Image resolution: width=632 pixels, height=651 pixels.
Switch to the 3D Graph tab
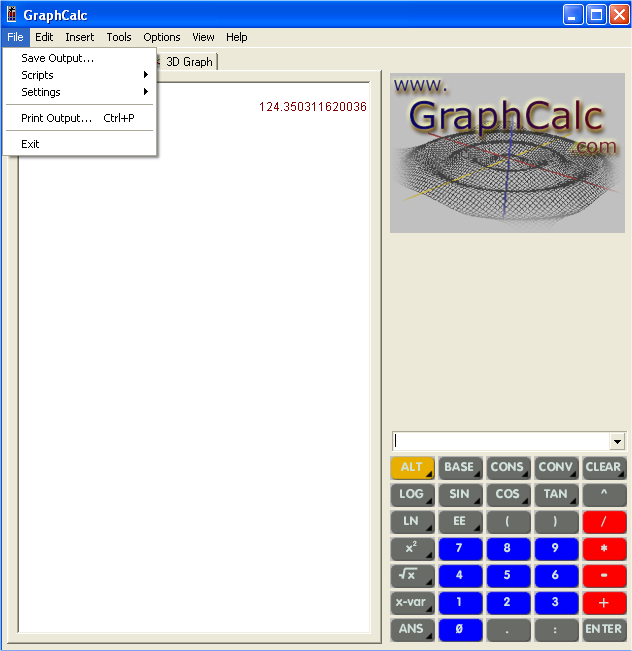click(x=189, y=62)
